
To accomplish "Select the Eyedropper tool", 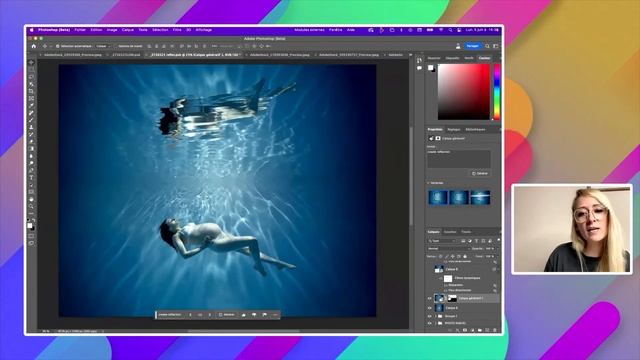I will tap(31, 105).
